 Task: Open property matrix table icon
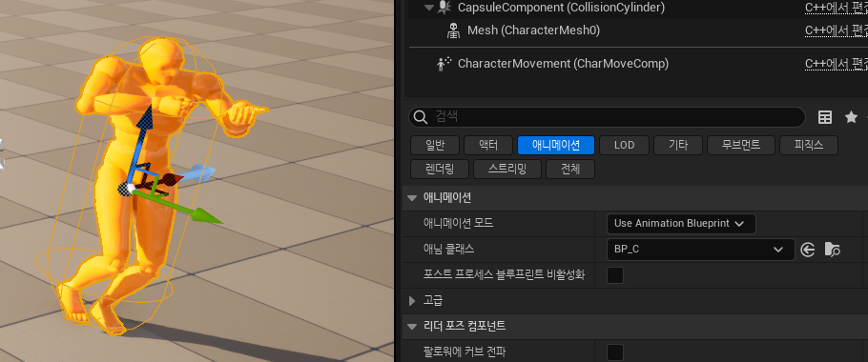tap(825, 117)
